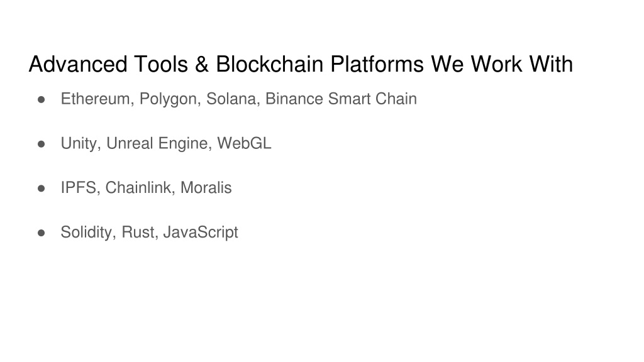
Task: Click the word IPFS
Action: [78, 187]
